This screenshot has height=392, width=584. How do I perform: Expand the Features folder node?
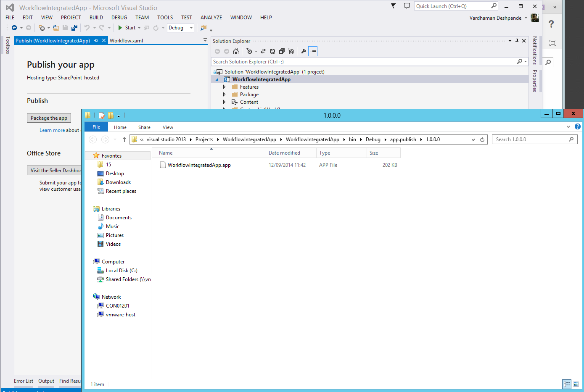coord(224,87)
